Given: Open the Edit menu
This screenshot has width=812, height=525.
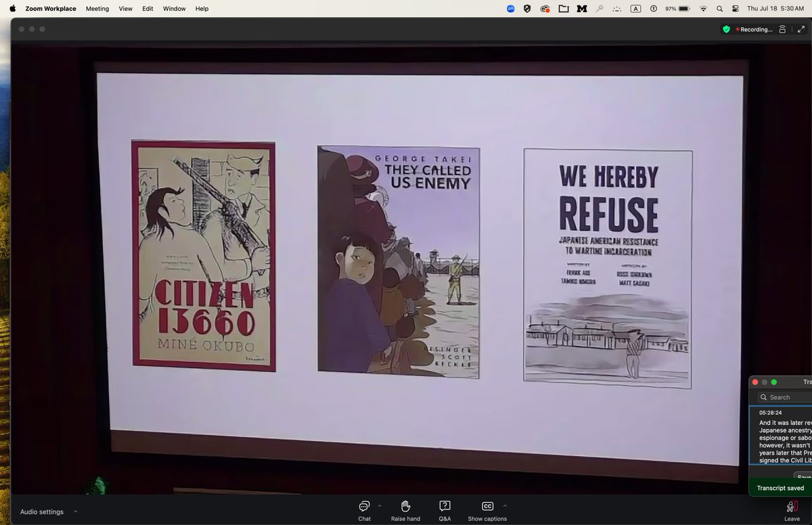Looking at the screenshot, I should pos(148,9).
